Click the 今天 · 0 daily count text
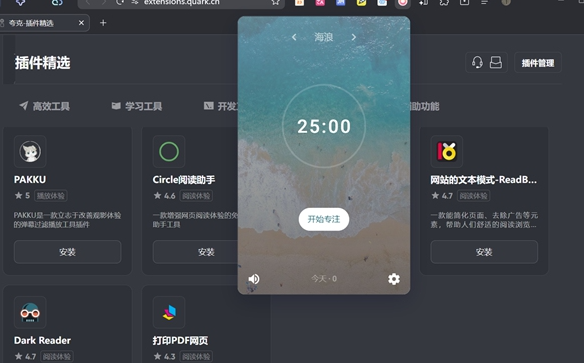This screenshot has height=363, width=584. [324, 279]
